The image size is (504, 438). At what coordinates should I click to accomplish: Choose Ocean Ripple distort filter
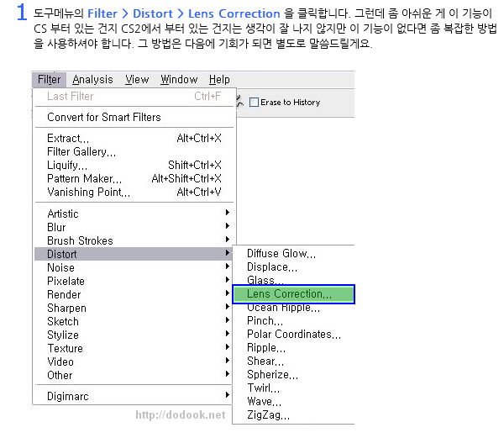click(x=293, y=309)
